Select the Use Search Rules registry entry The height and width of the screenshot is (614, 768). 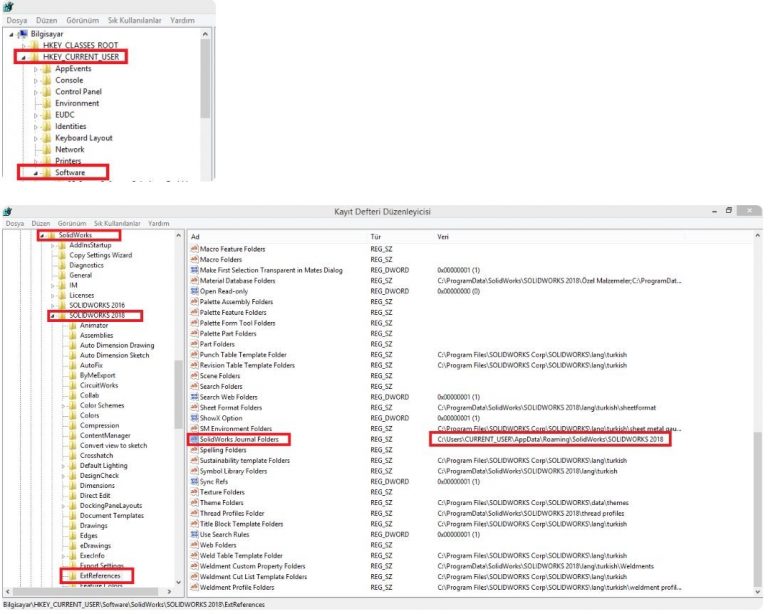(x=225, y=534)
